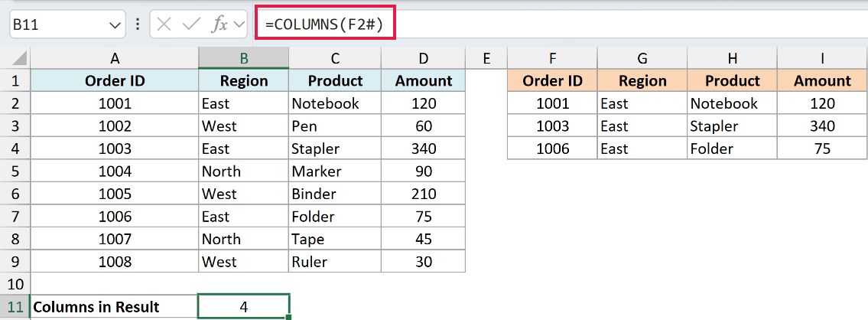Select cell A2 containing 1001

115,103
